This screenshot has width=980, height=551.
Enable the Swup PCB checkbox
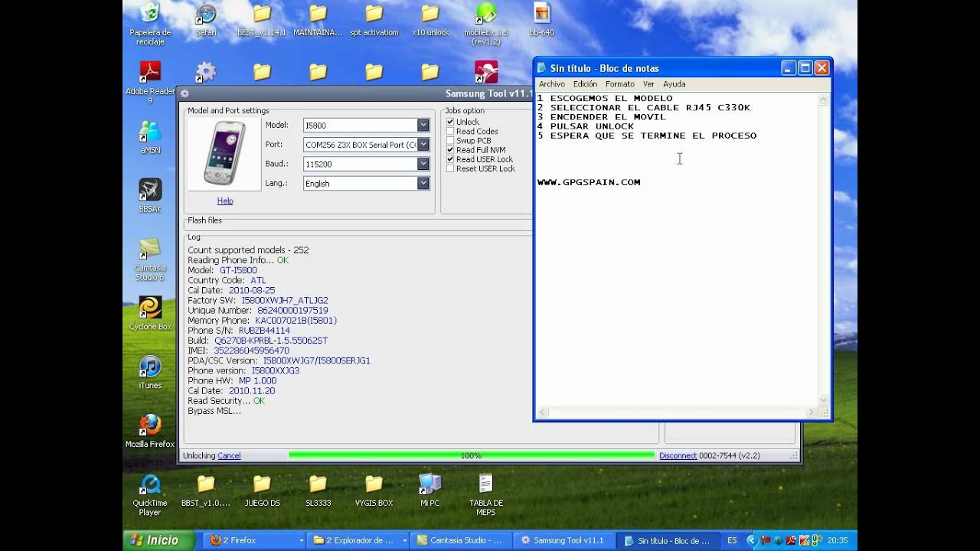pos(450,141)
